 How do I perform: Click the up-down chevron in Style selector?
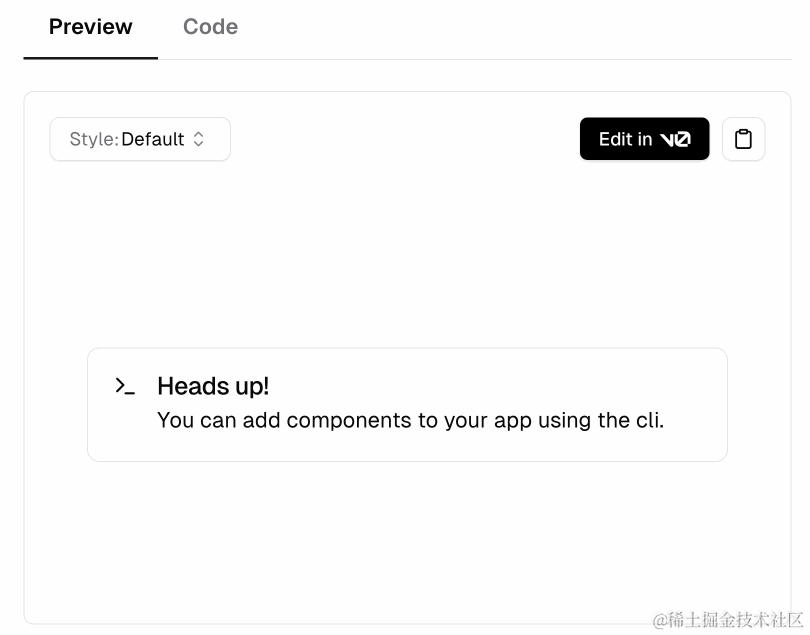click(x=198, y=139)
